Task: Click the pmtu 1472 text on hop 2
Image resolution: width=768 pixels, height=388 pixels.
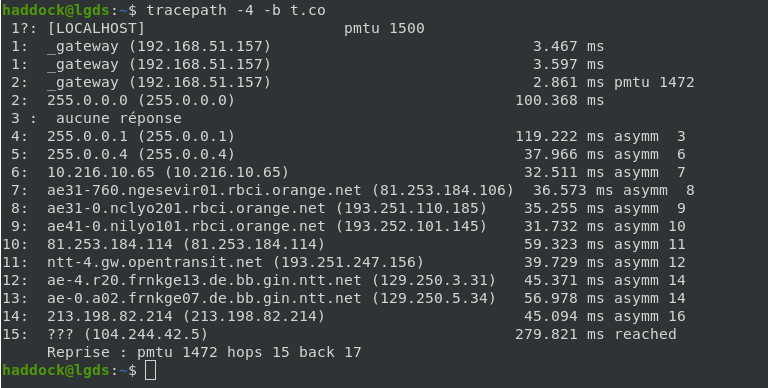Action: 654,82
